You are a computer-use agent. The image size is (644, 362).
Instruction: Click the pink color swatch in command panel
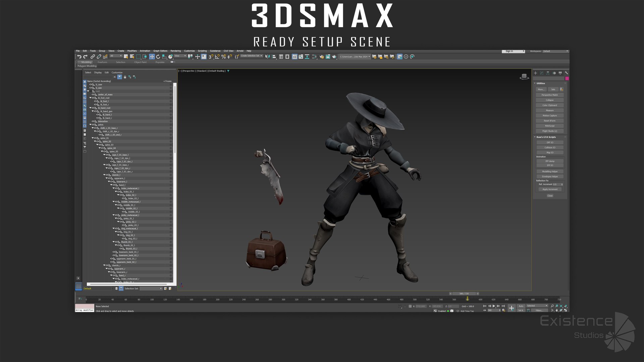pos(567,78)
